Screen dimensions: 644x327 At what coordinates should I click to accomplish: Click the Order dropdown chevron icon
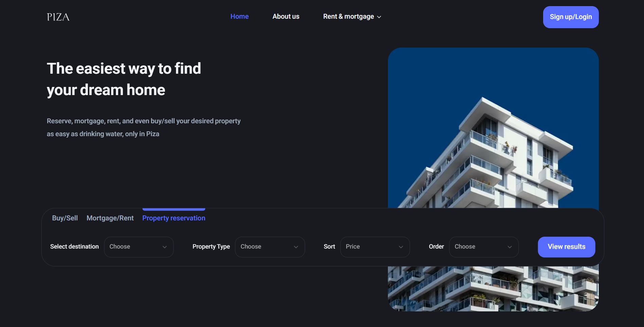coord(509,247)
